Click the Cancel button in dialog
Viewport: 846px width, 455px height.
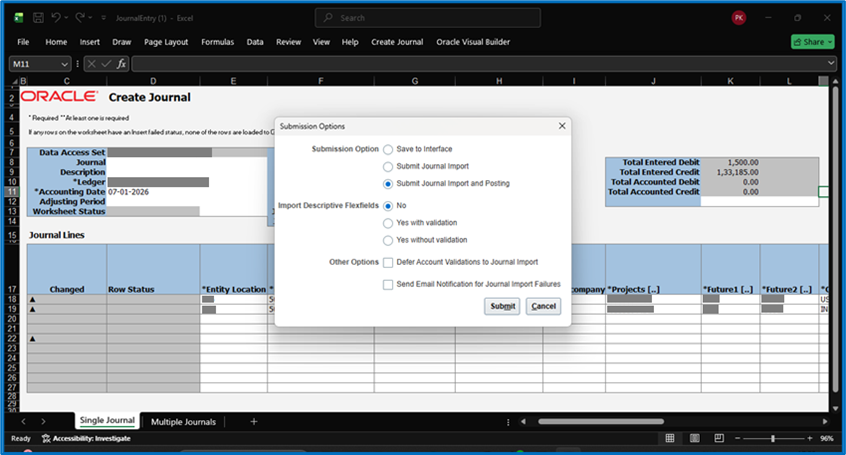[x=543, y=306]
